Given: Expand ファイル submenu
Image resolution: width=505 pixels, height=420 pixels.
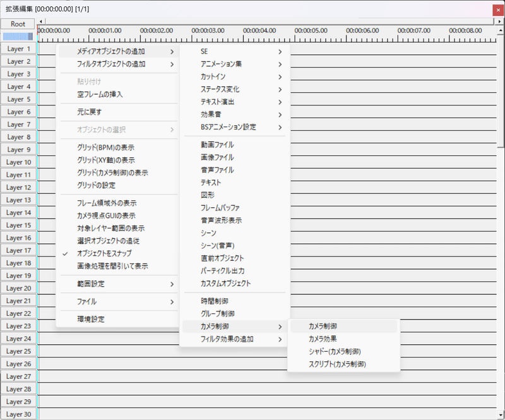Looking at the screenshot, I should [118, 302].
